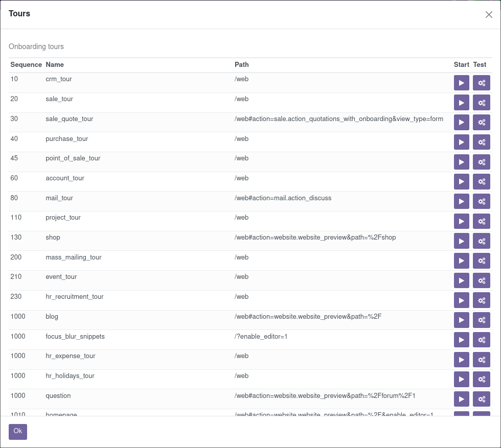Run test for question tour
The height and width of the screenshot is (448, 501).
(481, 399)
